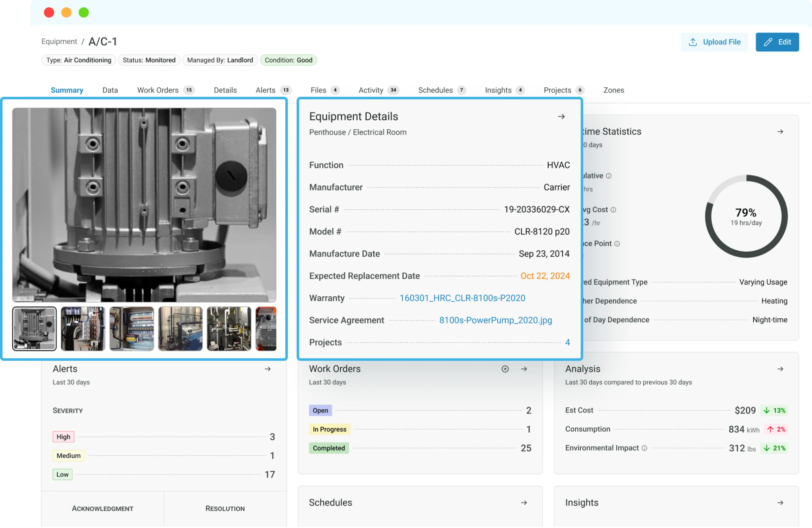Toggle the High severity badge
Image resolution: width=812 pixels, height=528 pixels.
63,437
